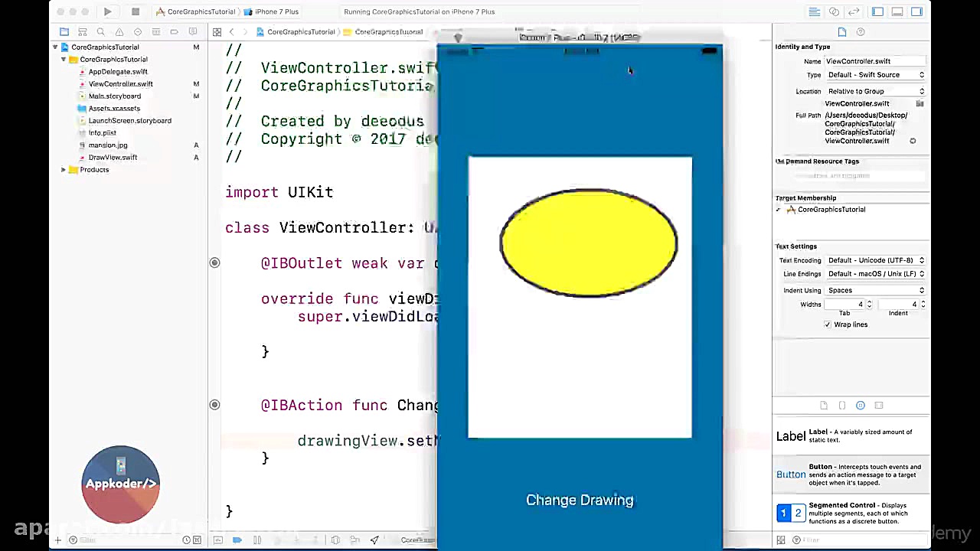Viewport: 980px width, 551px height.
Task: Show the Object library
Action: point(861,405)
